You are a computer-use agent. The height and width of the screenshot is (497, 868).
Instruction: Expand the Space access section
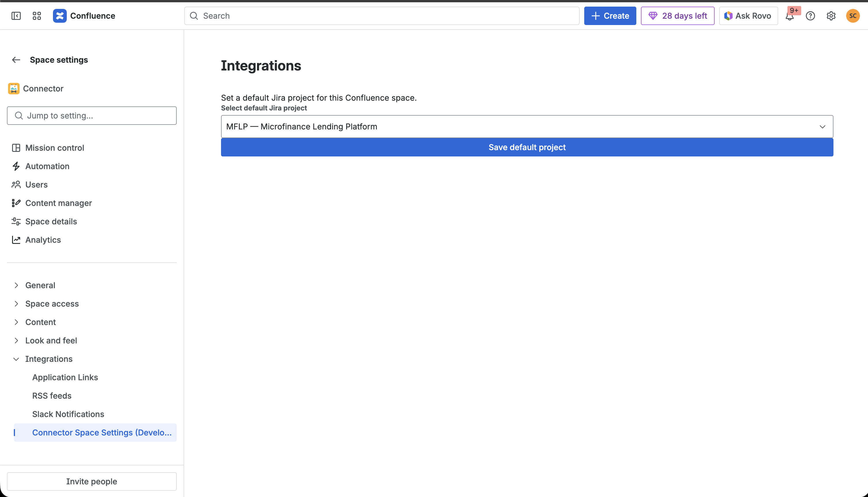(16, 304)
